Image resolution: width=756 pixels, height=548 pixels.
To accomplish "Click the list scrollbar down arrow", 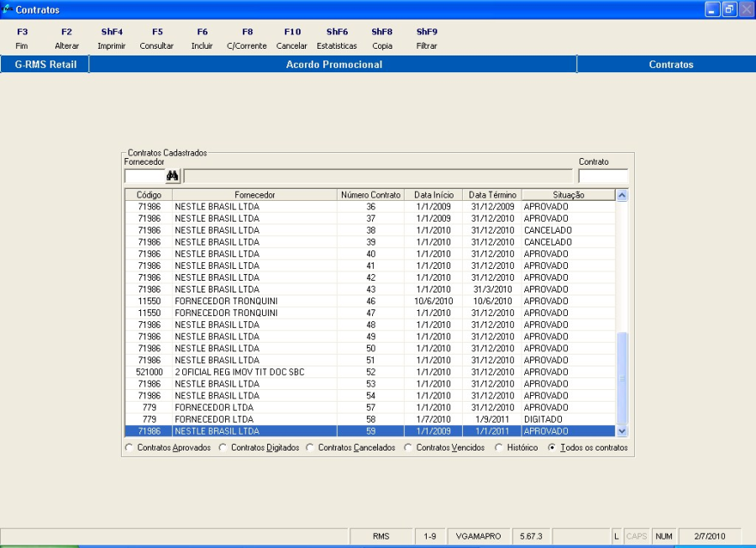I will pyautogui.click(x=622, y=431).
